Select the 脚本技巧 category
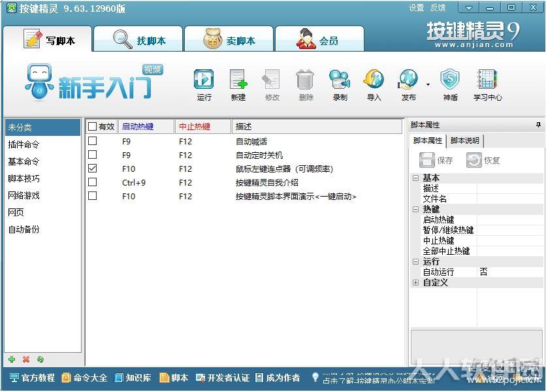 coord(42,178)
